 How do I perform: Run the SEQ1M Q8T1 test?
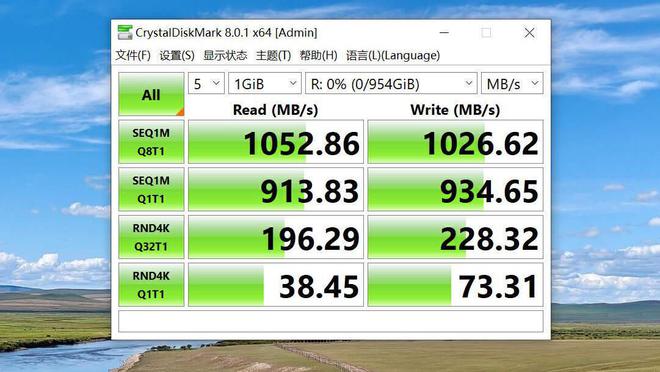[151, 142]
